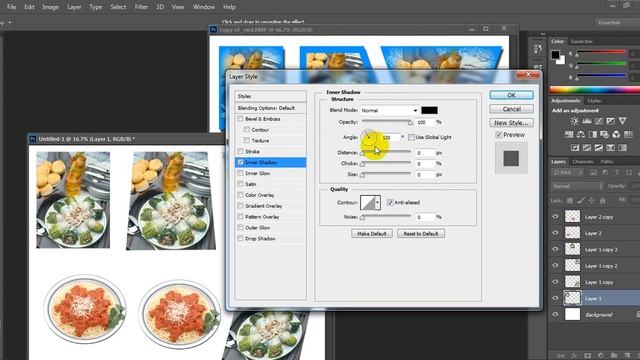Screen dimensions: 640x360
Task: Enable the Drop Shadow checkbox
Action: pyautogui.click(x=240, y=238)
